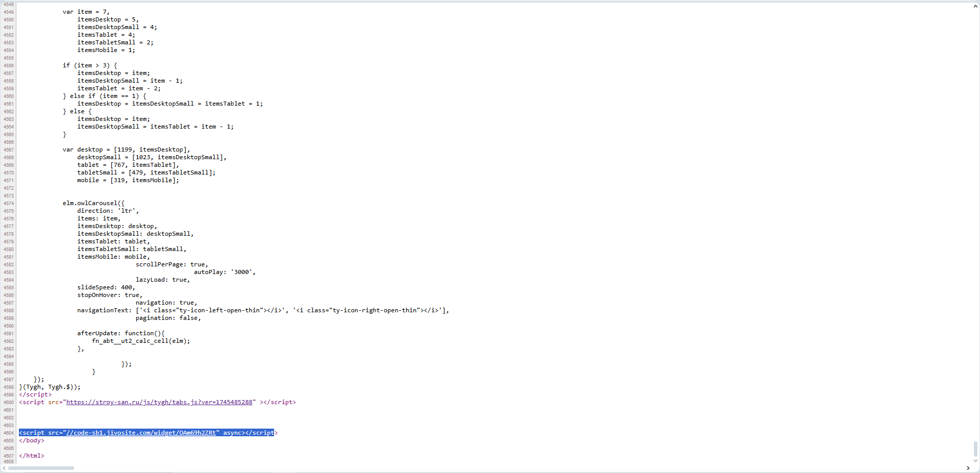This screenshot has height=473, width=980.
Task: Click the closing '</html>' tag
Action: pos(32,456)
